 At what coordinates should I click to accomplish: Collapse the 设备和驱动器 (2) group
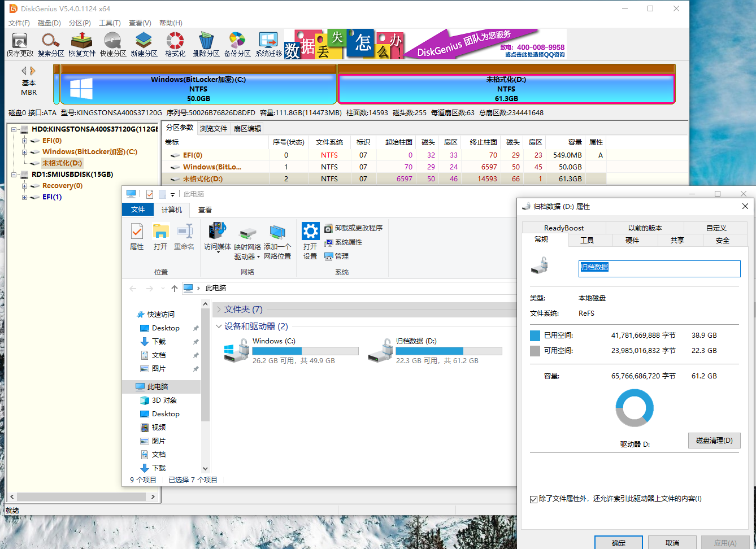click(x=219, y=326)
